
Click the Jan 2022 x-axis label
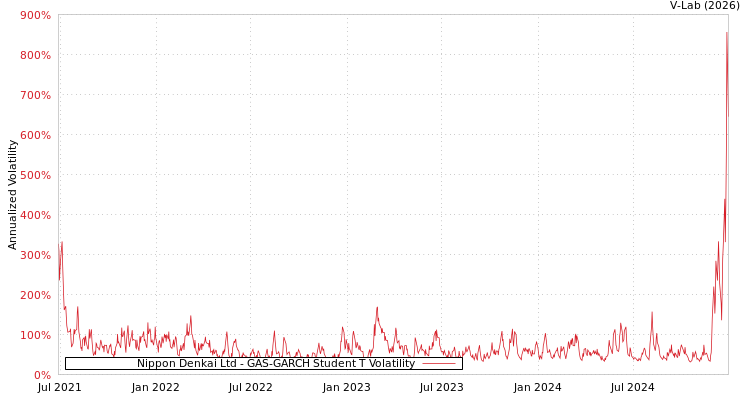tap(155, 388)
